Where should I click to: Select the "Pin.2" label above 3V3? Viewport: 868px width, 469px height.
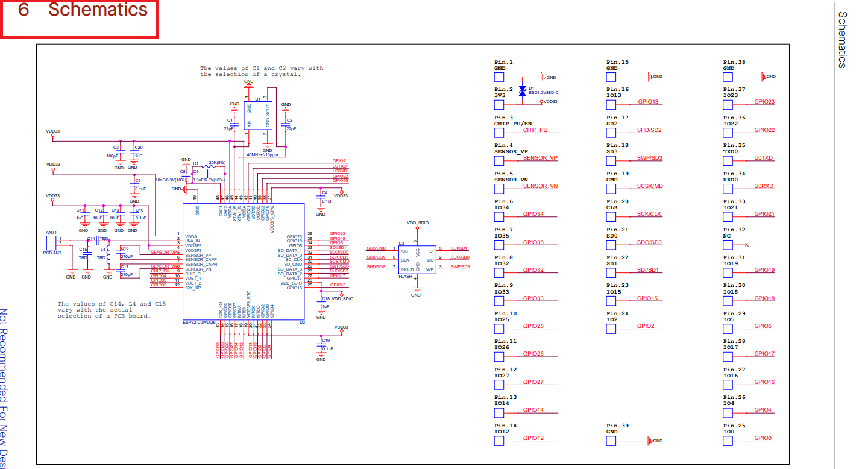[503, 89]
